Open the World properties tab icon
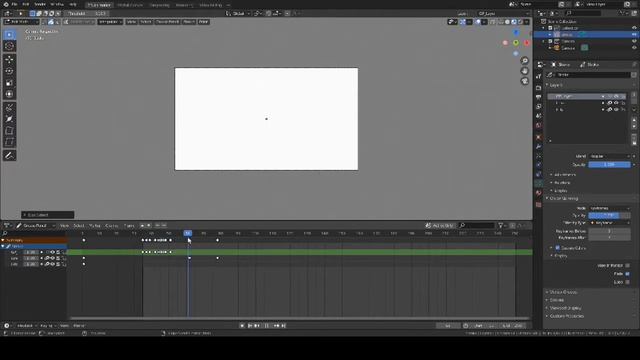This screenshot has height=360, width=640. pyautogui.click(x=538, y=126)
